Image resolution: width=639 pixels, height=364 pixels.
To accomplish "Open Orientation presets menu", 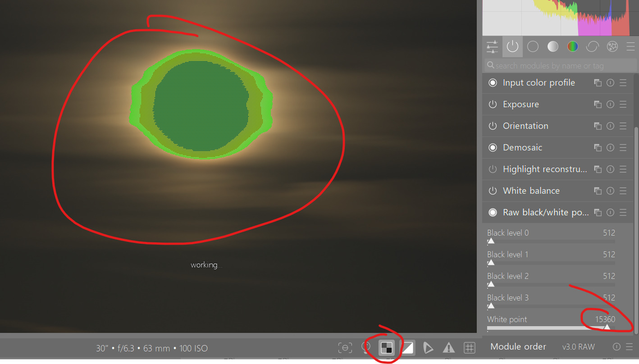I will (623, 126).
